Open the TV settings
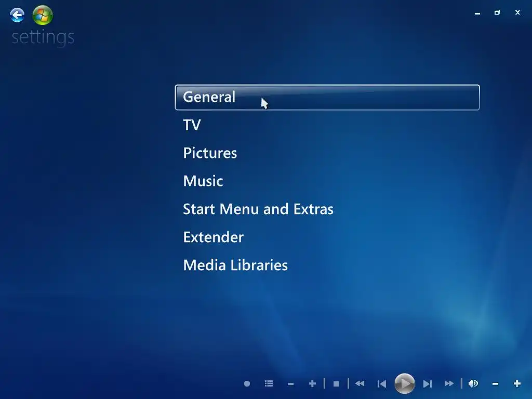Screen dimensions: 532x399 [192, 125]
